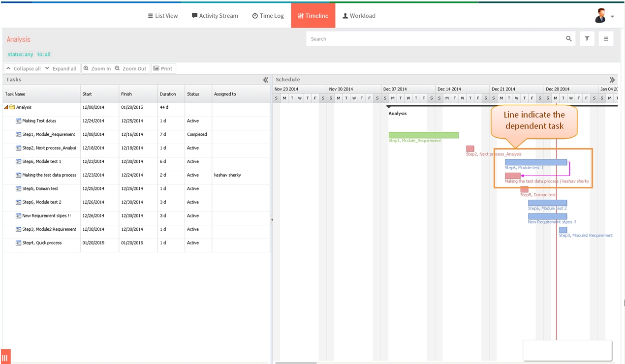Click the Start column header
This screenshot has height=364, width=625.
point(99,94)
